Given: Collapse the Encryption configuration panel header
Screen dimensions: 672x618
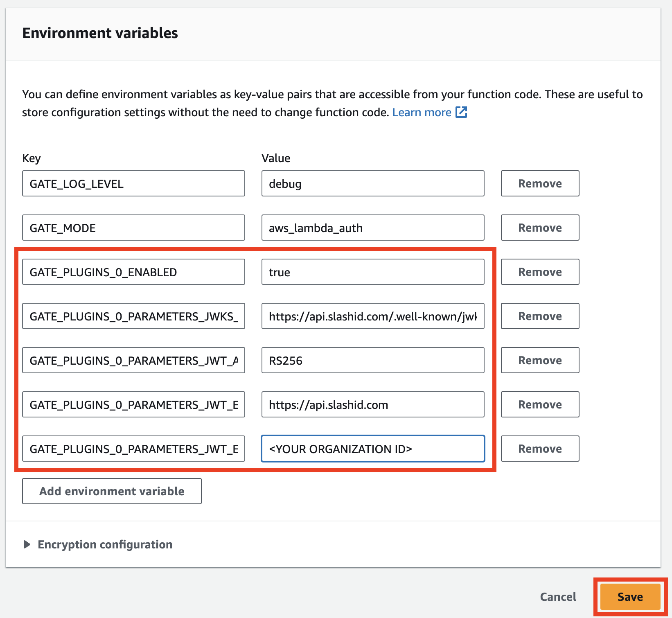Looking at the screenshot, I should coord(105,544).
